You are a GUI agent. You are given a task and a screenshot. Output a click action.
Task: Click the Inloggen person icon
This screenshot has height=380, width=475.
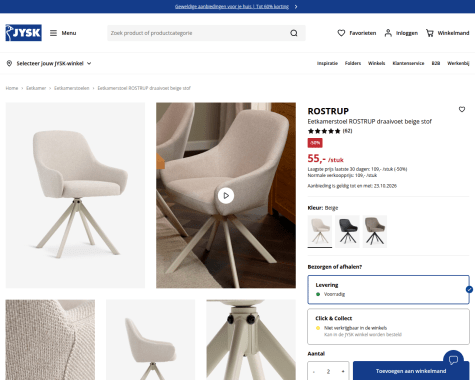(388, 33)
